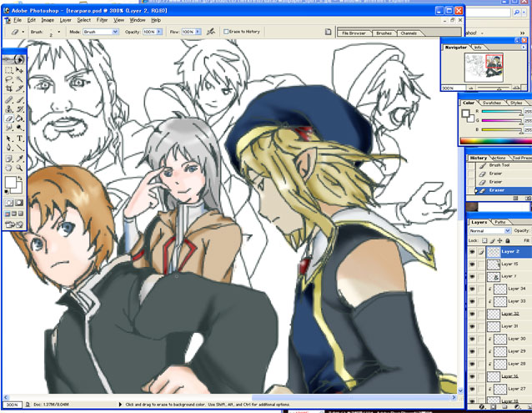Select the Type tool
The image size is (532, 413).
19,139
